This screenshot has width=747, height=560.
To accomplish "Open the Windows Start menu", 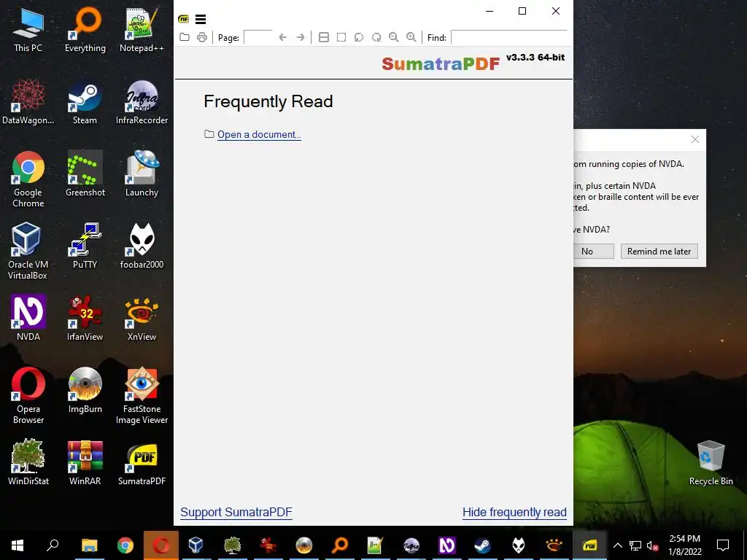I will 18,545.
